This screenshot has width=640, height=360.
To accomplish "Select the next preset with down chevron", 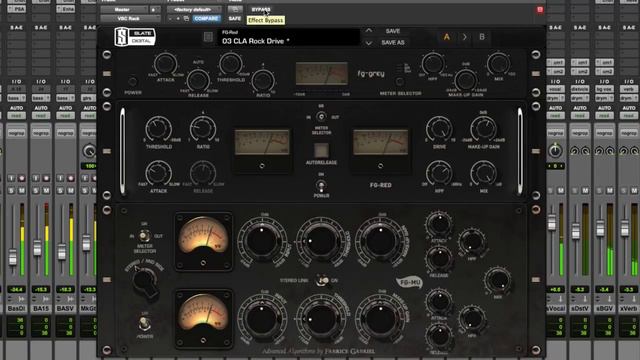I will pyautogui.click(x=369, y=43).
